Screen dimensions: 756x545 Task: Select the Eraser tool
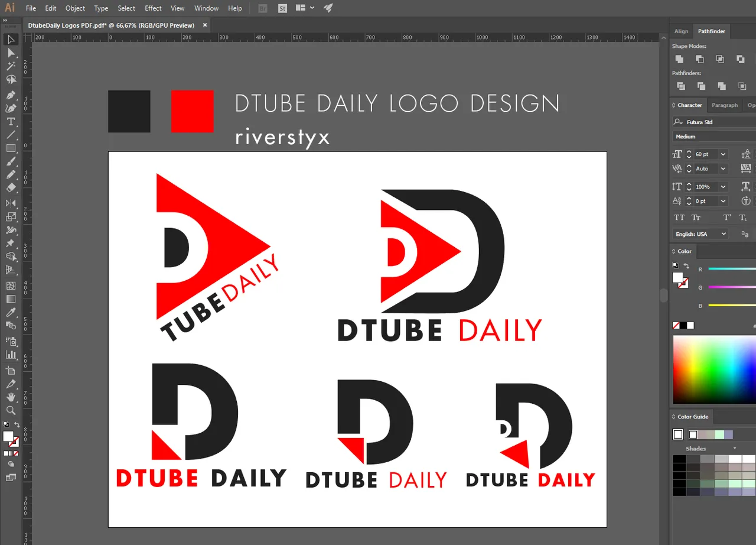[11, 188]
